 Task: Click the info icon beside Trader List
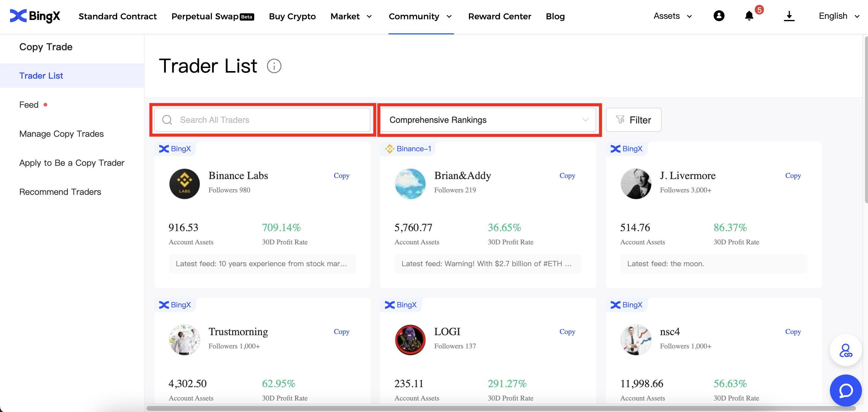click(274, 66)
